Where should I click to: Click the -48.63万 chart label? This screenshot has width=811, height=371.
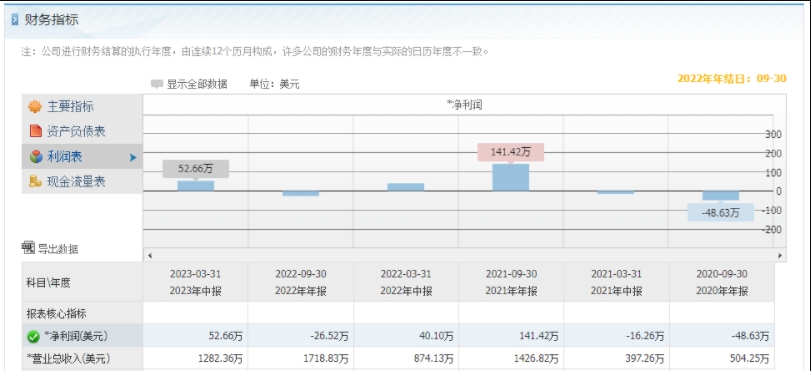click(x=720, y=213)
